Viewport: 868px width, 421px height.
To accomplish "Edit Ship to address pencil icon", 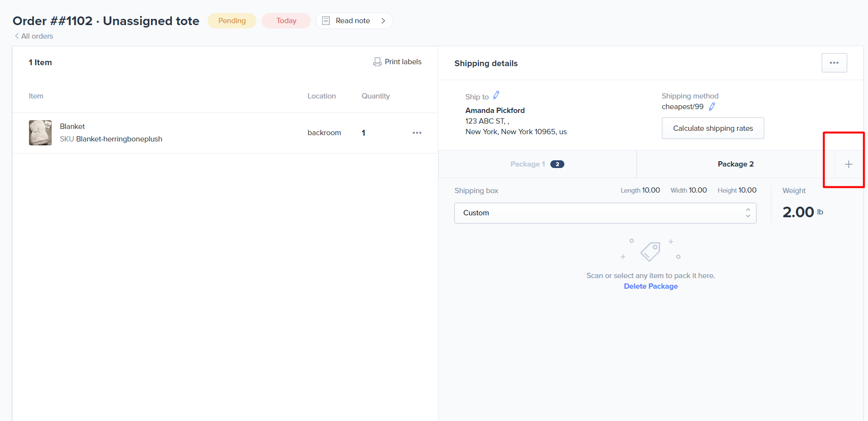I will (x=496, y=96).
